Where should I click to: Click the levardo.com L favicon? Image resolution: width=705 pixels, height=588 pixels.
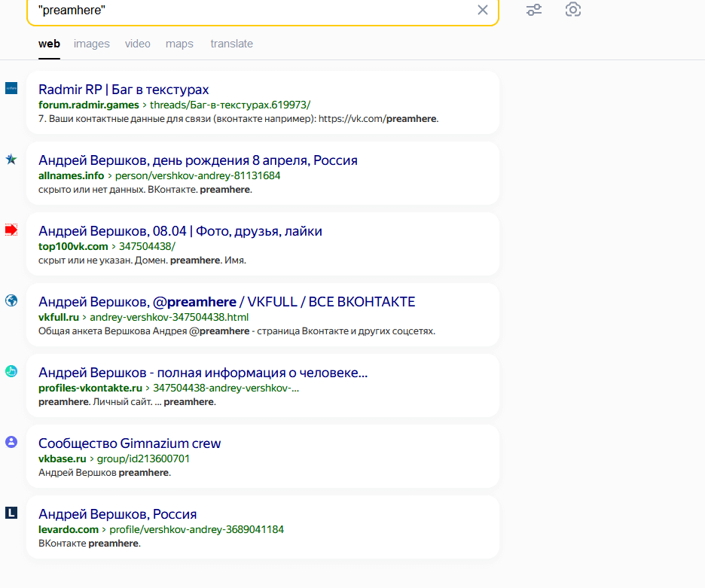(11, 513)
